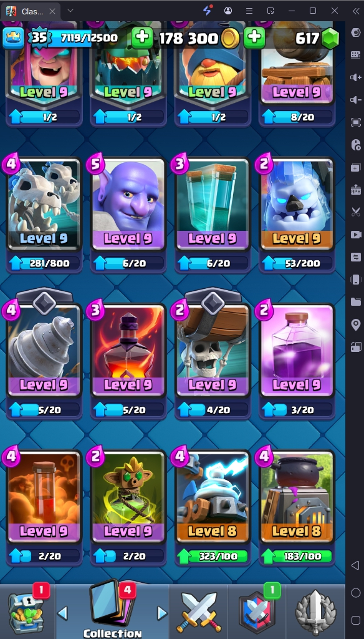364x639 pixels.
Task: Select the Zappies Level 8 card
Action: coord(213,496)
